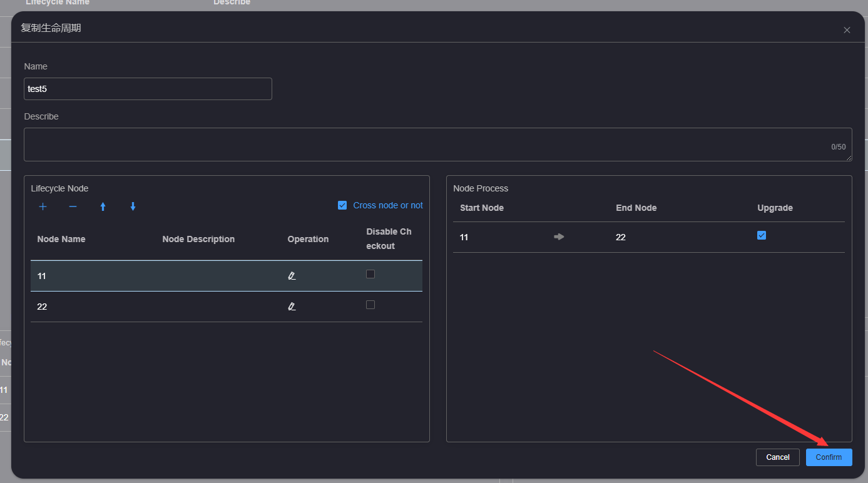
Task: Remove selected node with minus icon
Action: 73,206
